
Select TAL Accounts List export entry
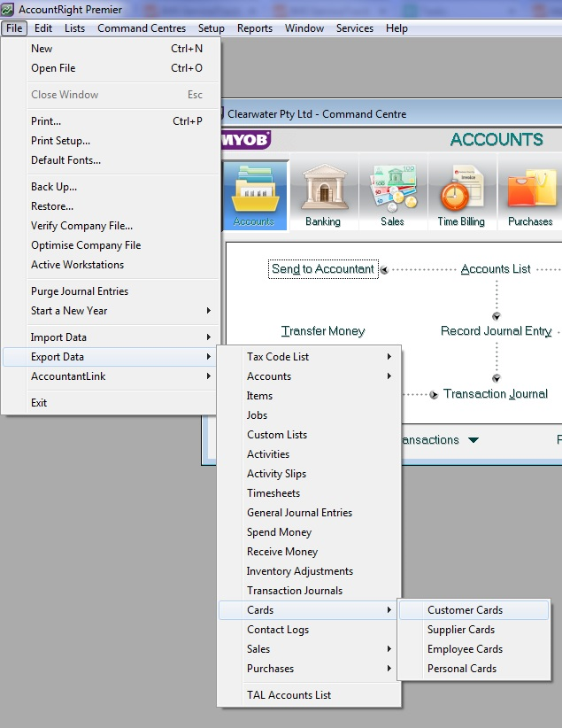coord(309,695)
